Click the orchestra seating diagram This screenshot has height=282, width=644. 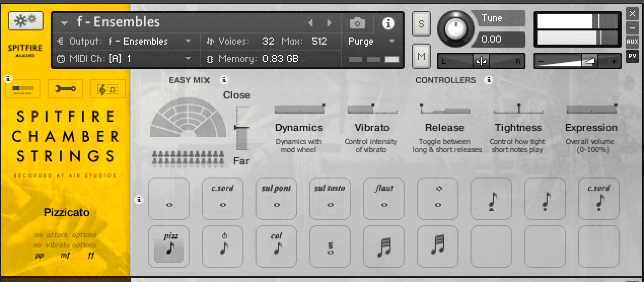[188, 118]
